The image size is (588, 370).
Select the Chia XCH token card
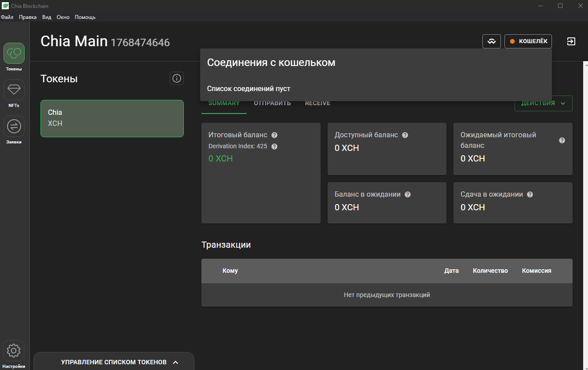[112, 118]
